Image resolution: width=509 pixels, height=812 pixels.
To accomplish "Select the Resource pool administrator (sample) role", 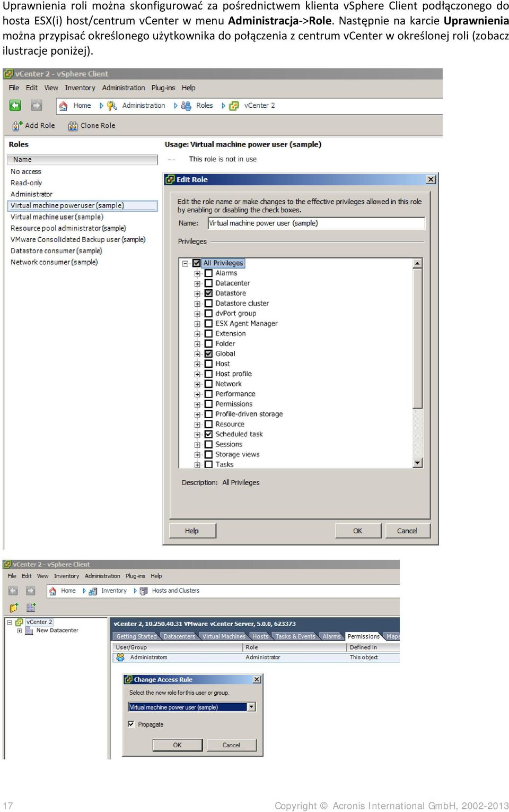I will tap(68, 228).
